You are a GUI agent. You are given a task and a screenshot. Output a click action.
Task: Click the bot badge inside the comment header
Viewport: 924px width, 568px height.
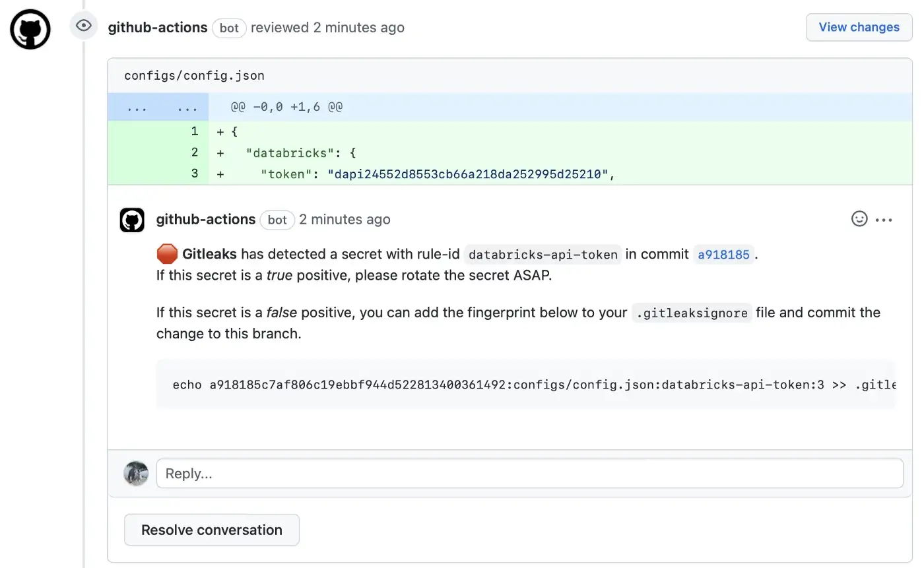point(277,220)
